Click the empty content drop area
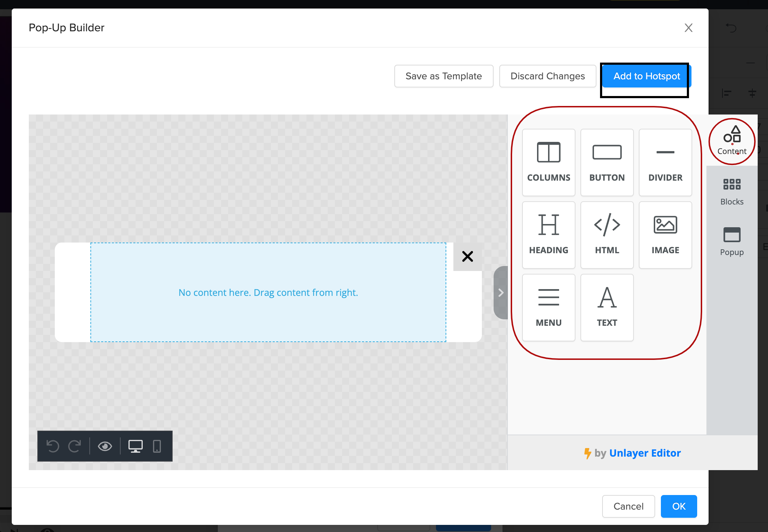 tap(268, 292)
